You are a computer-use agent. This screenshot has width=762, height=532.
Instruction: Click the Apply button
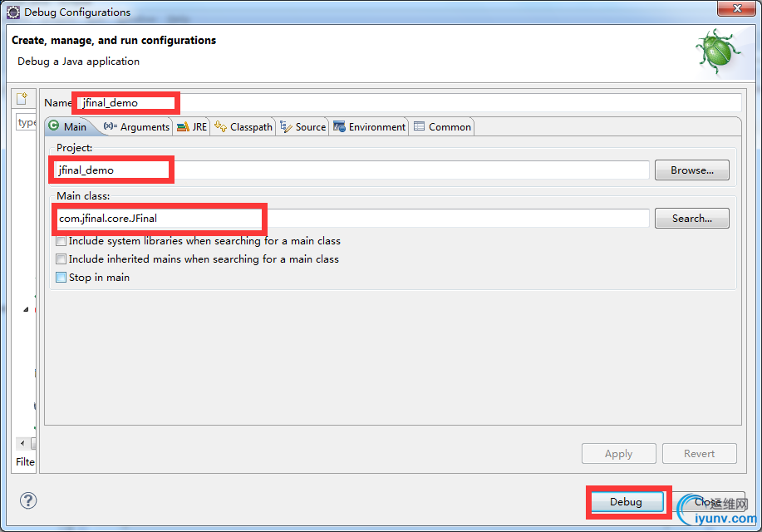coord(618,453)
